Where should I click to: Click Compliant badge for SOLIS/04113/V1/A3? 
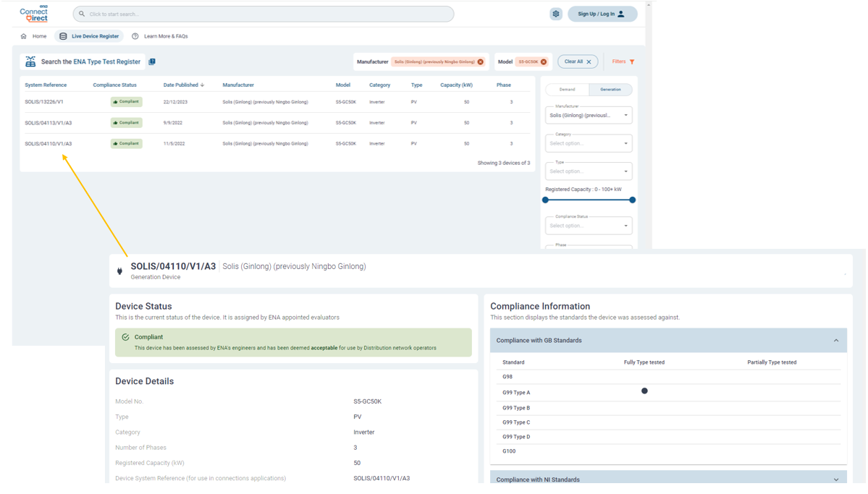126,123
